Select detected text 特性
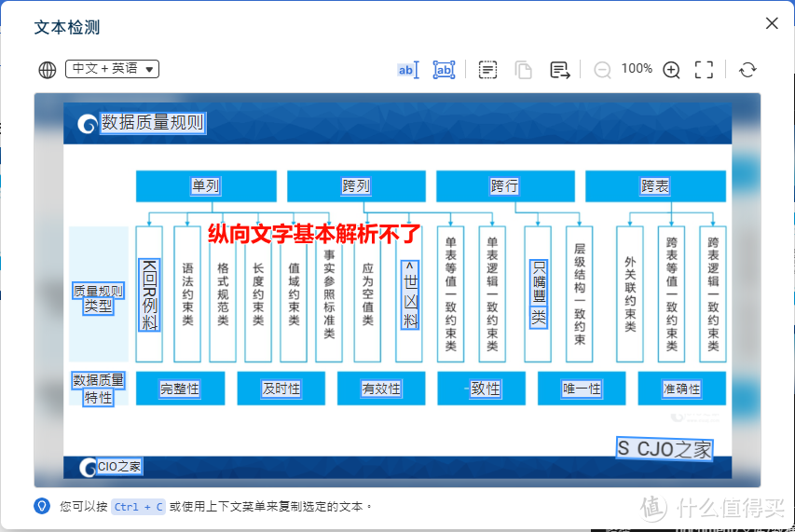This screenshot has width=795, height=532. click(99, 397)
